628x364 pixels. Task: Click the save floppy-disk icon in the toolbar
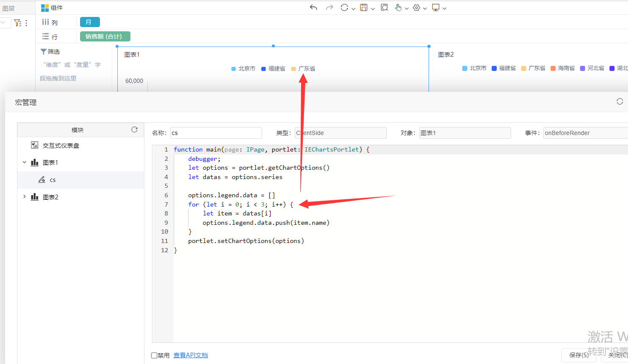364,8
